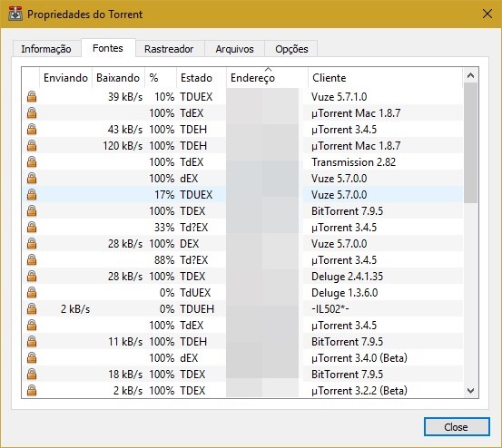Click the 120 kB/s download speed cell
Viewport: 502px width, 448px height.
pos(123,145)
